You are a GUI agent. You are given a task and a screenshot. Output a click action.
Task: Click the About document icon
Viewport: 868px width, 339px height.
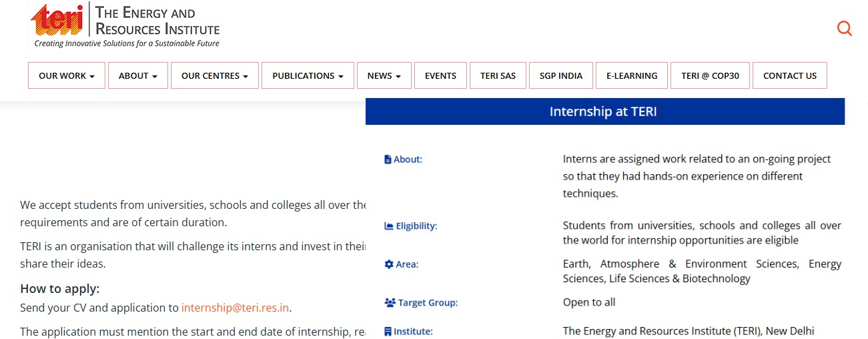click(x=388, y=159)
